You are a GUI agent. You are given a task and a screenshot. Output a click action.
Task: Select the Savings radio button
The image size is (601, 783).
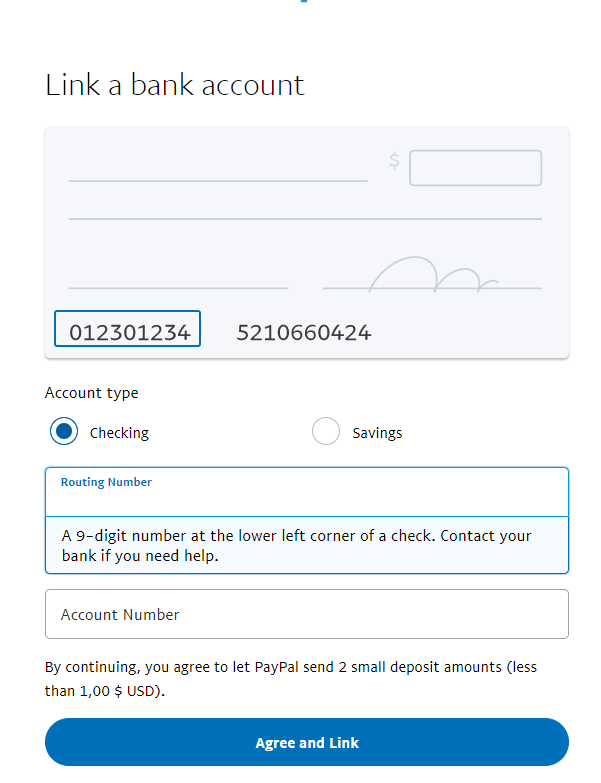point(326,431)
